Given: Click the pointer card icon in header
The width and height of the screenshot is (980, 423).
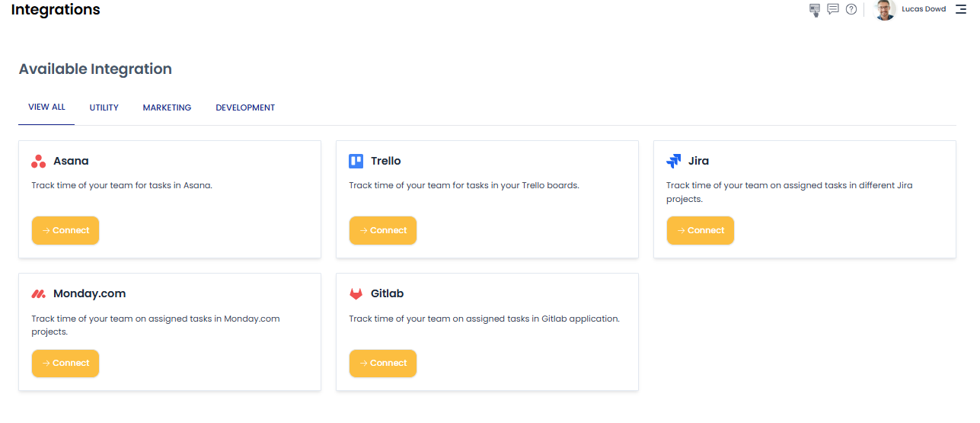Looking at the screenshot, I should [815, 10].
